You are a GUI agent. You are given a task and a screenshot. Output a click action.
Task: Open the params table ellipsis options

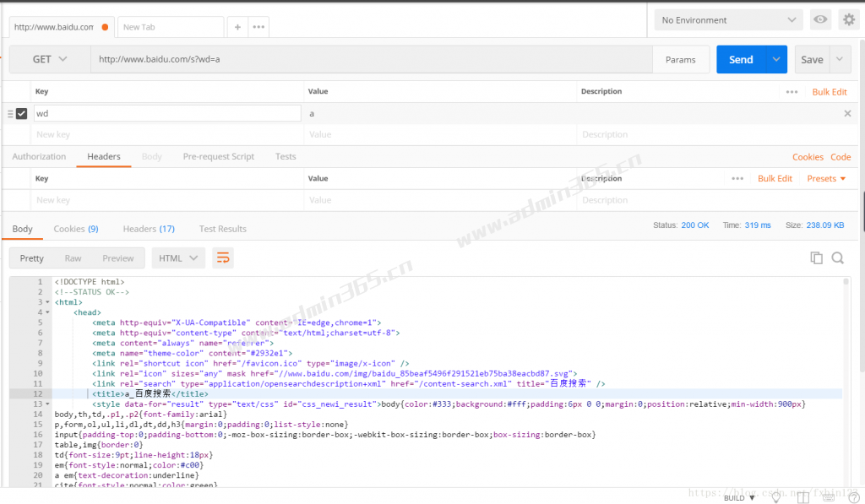792,92
